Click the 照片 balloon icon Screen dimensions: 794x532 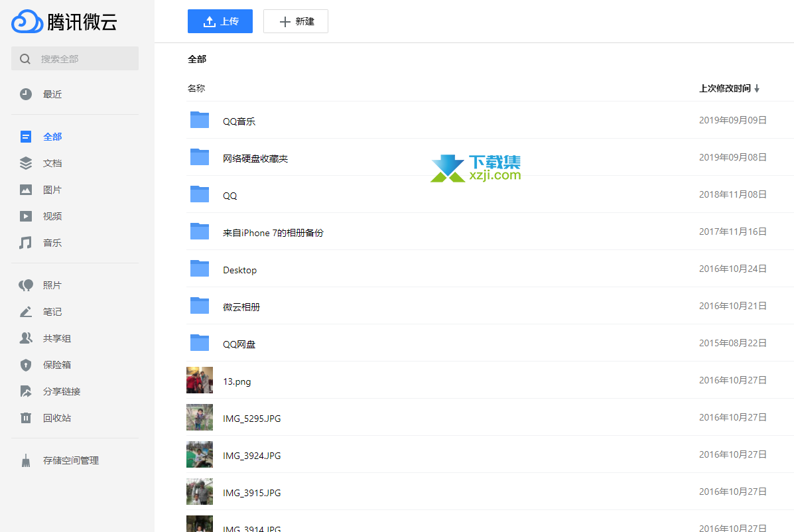coord(26,285)
